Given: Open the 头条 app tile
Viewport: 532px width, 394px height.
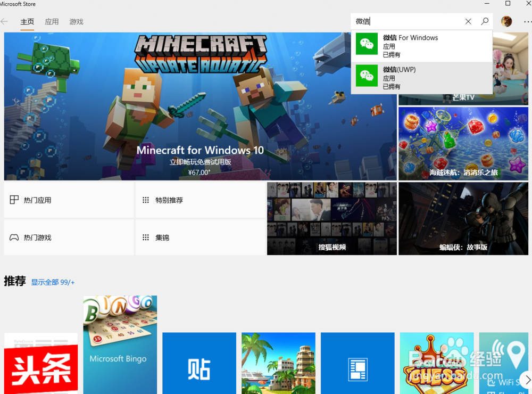Looking at the screenshot, I should point(41,363).
